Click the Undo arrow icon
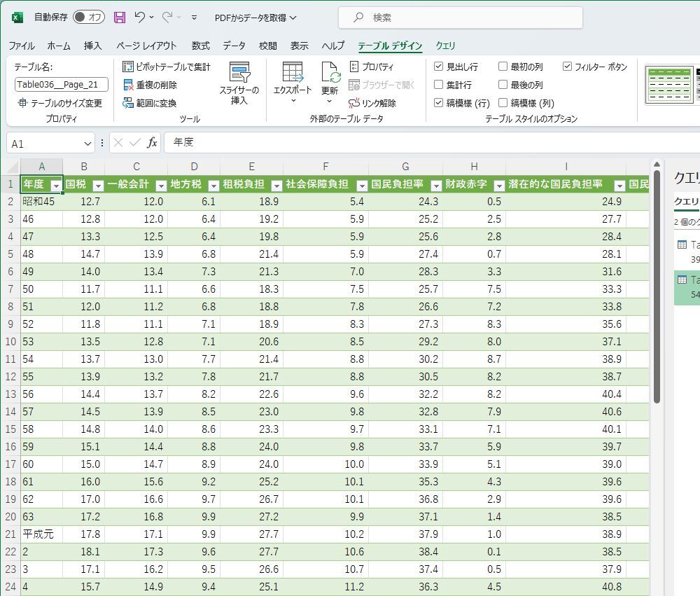 pyautogui.click(x=140, y=18)
